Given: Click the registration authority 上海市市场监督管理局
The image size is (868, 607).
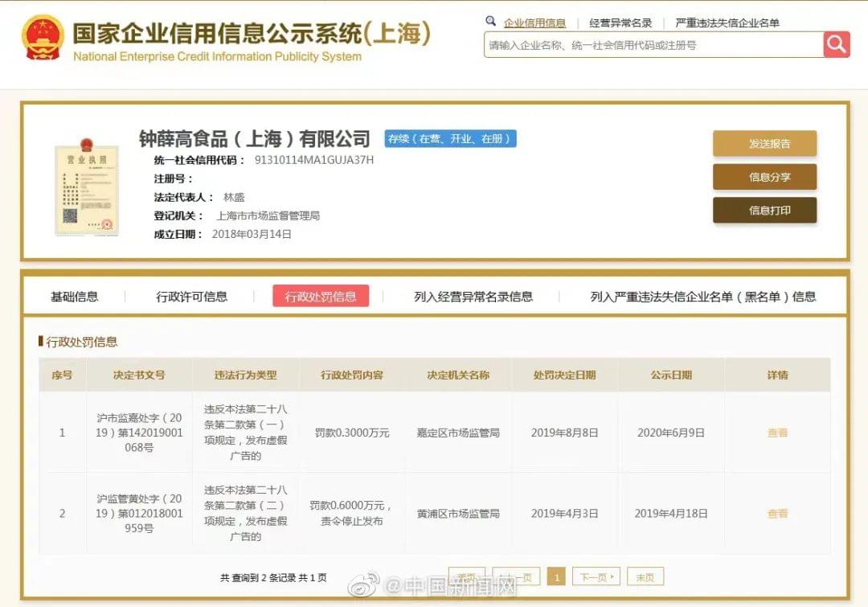Looking at the screenshot, I should click(x=268, y=215).
